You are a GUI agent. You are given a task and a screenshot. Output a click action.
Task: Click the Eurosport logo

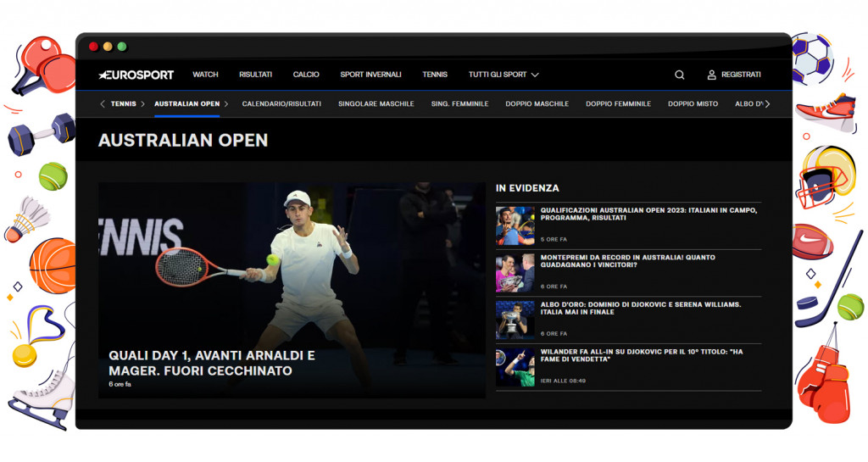coord(136,75)
